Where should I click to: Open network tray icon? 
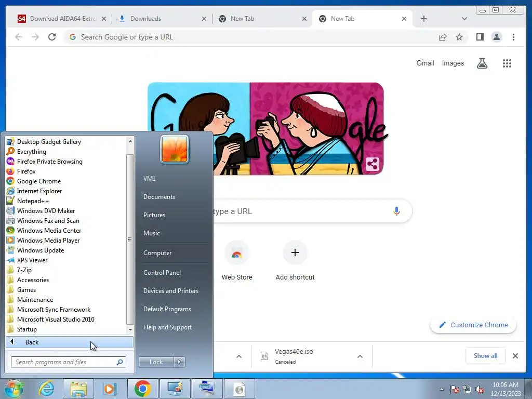click(467, 390)
